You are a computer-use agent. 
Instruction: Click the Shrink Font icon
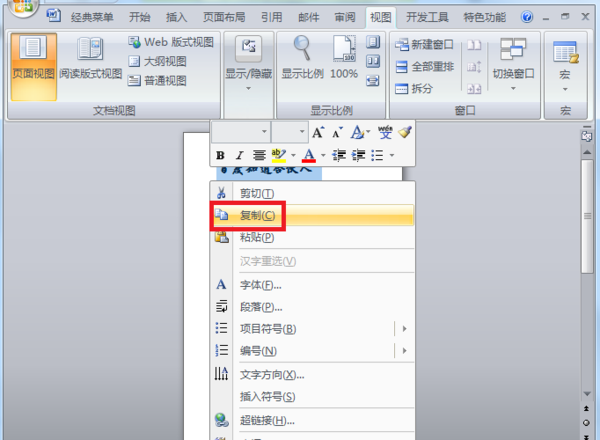pos(337,133)
